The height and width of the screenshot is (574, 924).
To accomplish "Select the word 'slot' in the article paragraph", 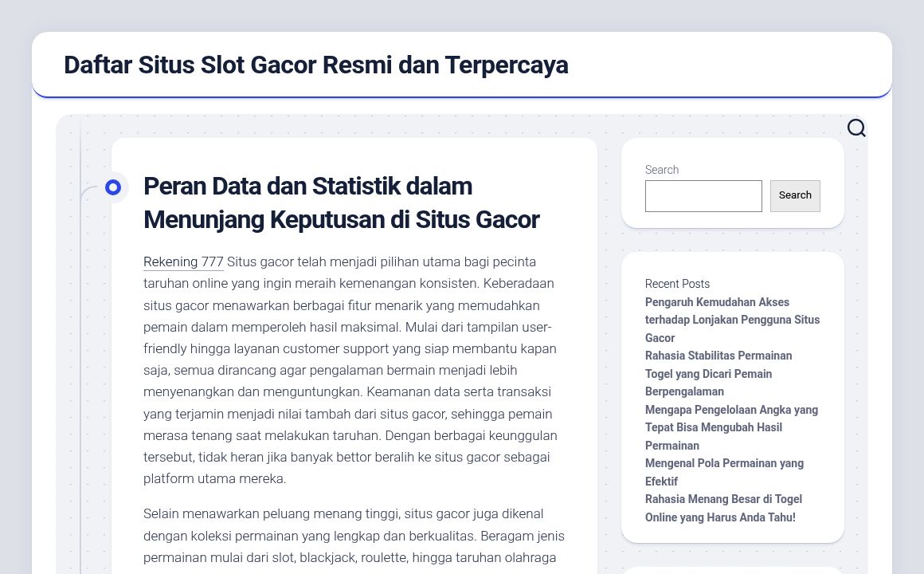I will click(x=284, y=558).
